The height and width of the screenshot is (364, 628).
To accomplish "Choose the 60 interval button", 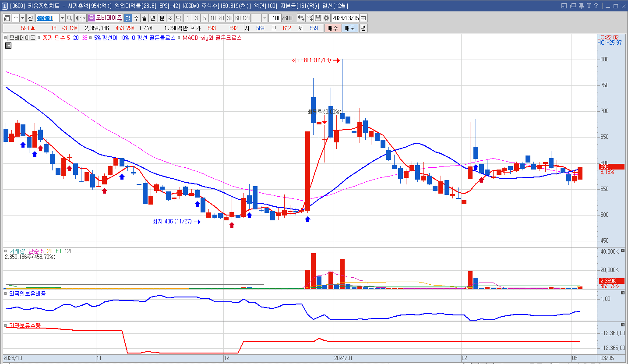I will tap(238, 18).
